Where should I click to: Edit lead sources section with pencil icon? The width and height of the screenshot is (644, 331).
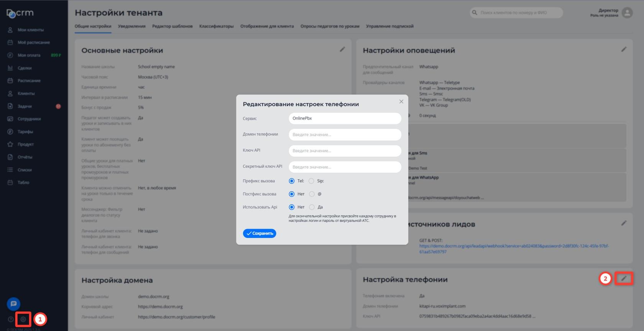pos(624,223)
